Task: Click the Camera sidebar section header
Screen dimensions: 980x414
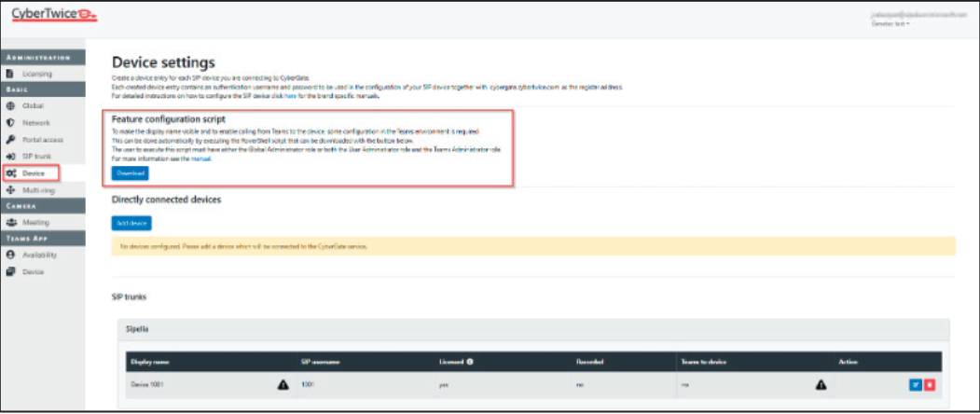Action: tap(43, 206)
